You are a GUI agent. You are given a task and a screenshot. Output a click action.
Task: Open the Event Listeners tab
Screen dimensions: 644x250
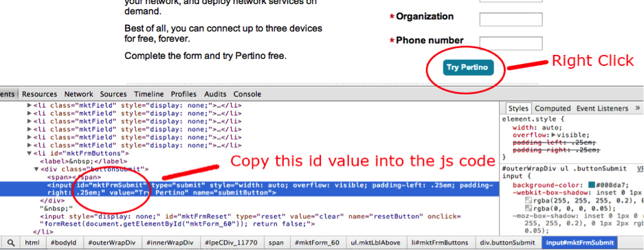[602, 109]
